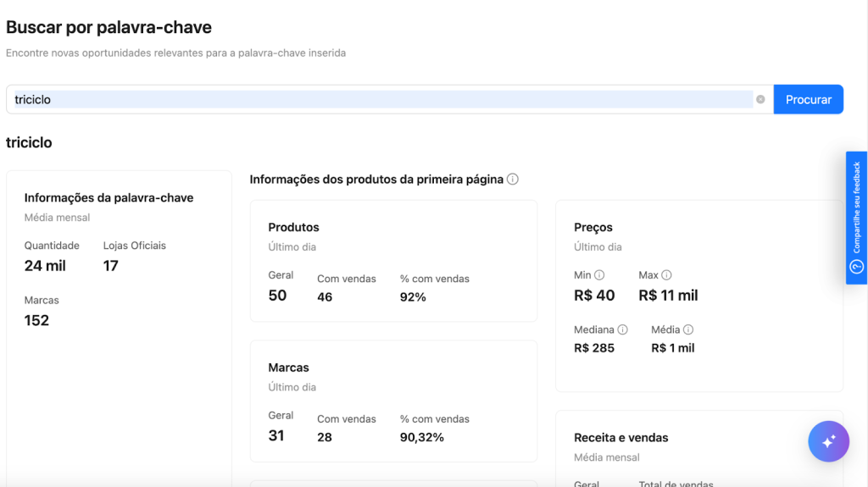Focus the keyword search input containing triciclo
Screen dimensions: 868x487
click(x=381, y=99)
